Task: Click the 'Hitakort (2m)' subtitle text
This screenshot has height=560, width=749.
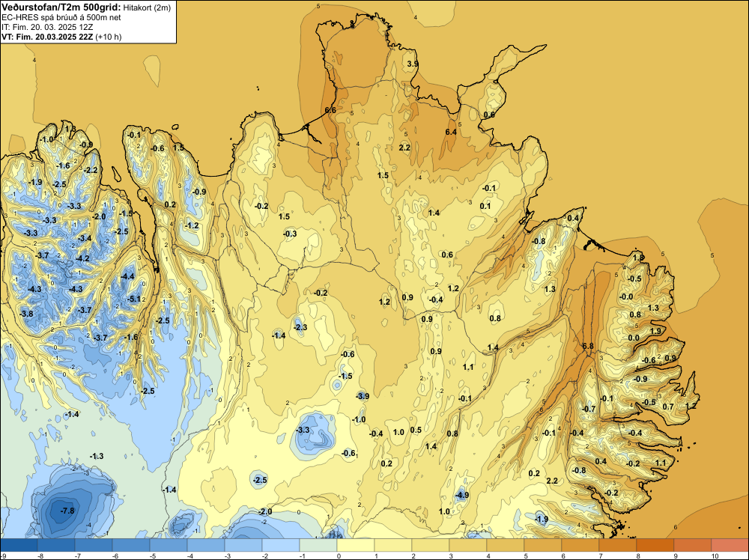Action: tap(147, 7)
